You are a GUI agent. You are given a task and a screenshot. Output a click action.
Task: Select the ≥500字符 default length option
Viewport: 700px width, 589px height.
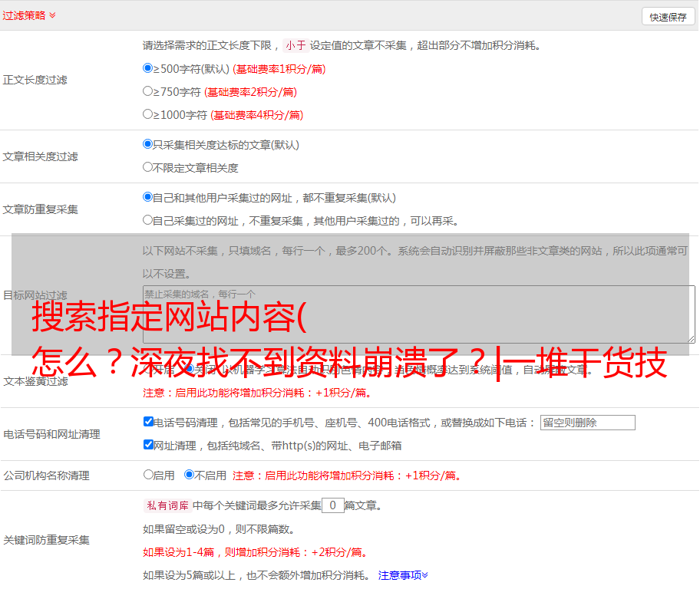[x=148, y=68]
